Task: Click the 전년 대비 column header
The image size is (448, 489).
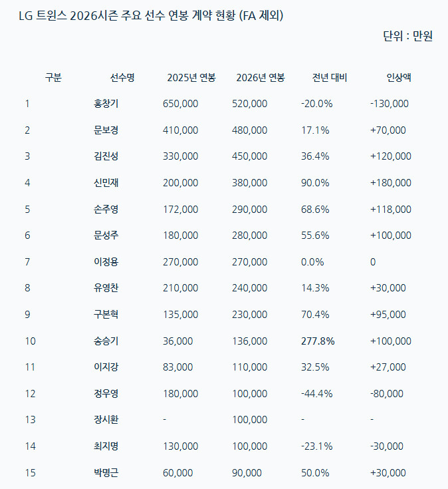Action: coord(330,77)
